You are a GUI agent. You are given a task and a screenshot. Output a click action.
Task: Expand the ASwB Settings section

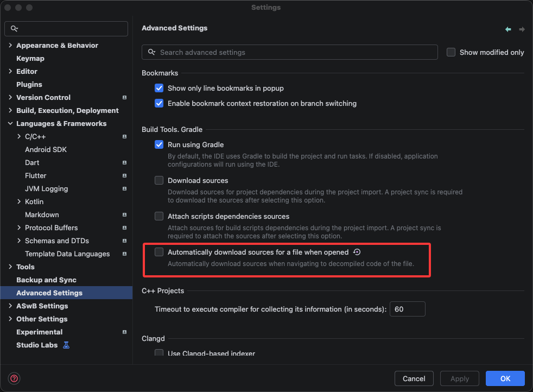(10, 306)
